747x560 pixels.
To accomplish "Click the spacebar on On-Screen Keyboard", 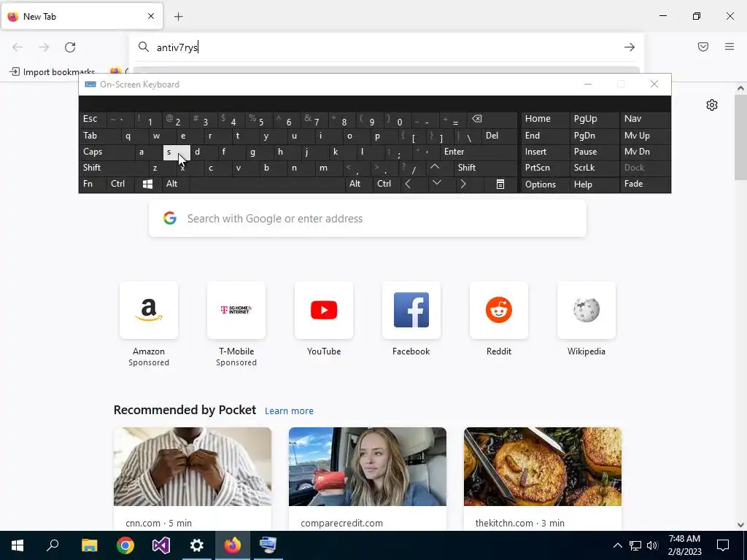I will pyautogui.click(x=267, y=184).
